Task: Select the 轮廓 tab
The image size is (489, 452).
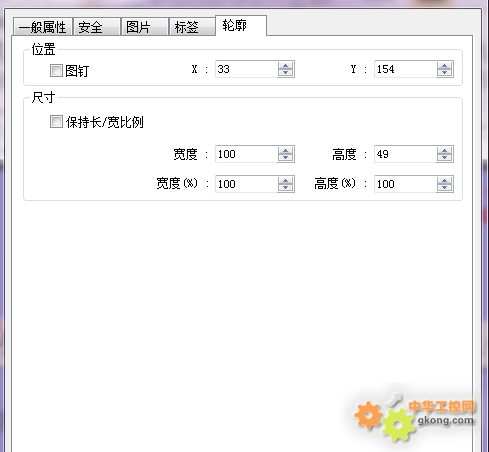Action: pos(241,25)
